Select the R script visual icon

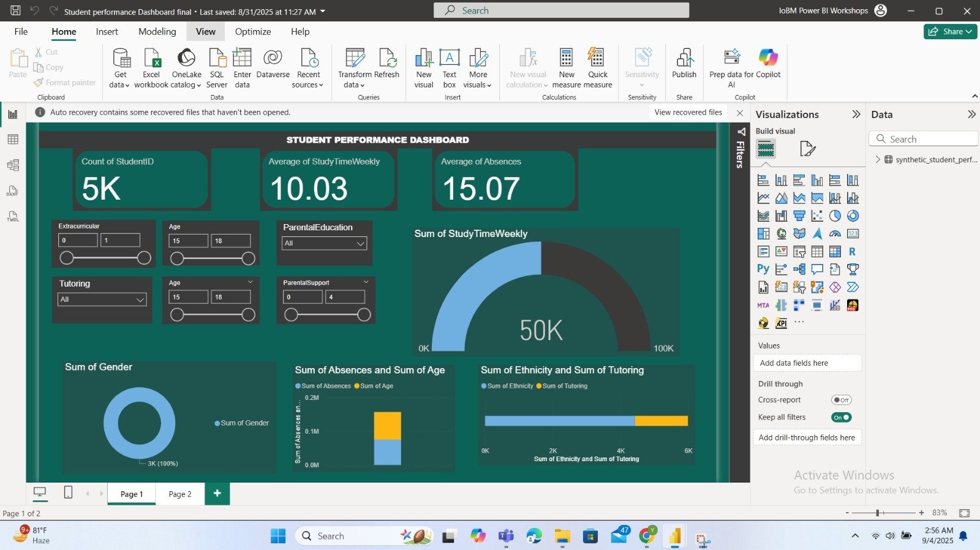click(853, 251)
